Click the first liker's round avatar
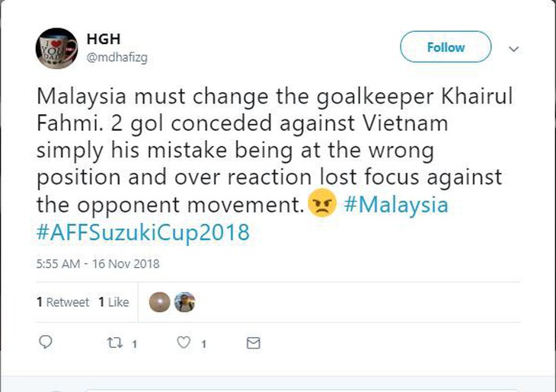This screenshot has width=556, height=392. 159,302
